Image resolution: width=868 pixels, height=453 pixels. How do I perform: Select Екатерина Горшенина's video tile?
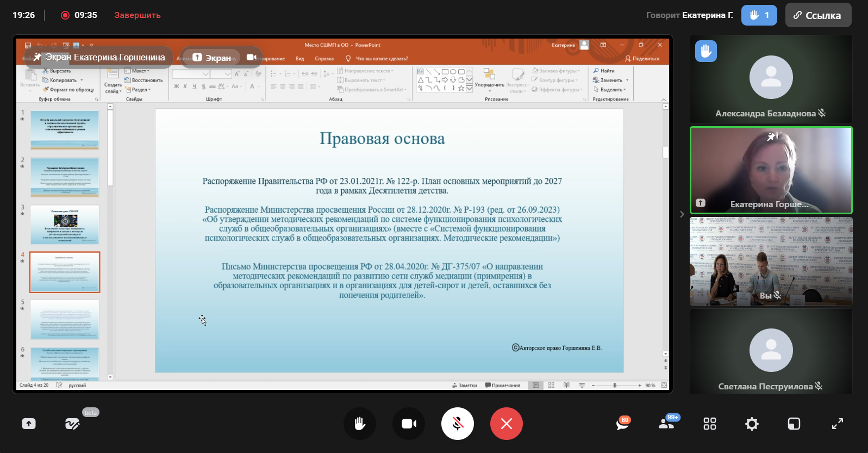coord(771,170)
